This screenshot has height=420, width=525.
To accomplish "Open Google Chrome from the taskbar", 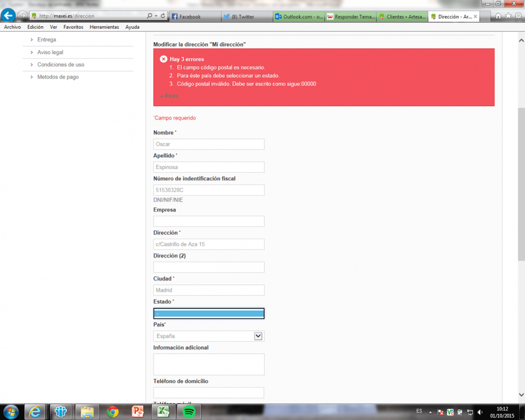I will pos(113,412).
